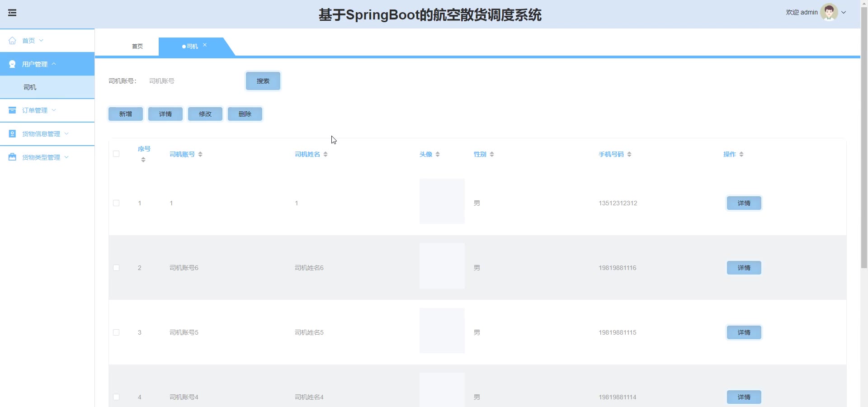
Task: Click the 新增 add button
Action: [126, 114]
